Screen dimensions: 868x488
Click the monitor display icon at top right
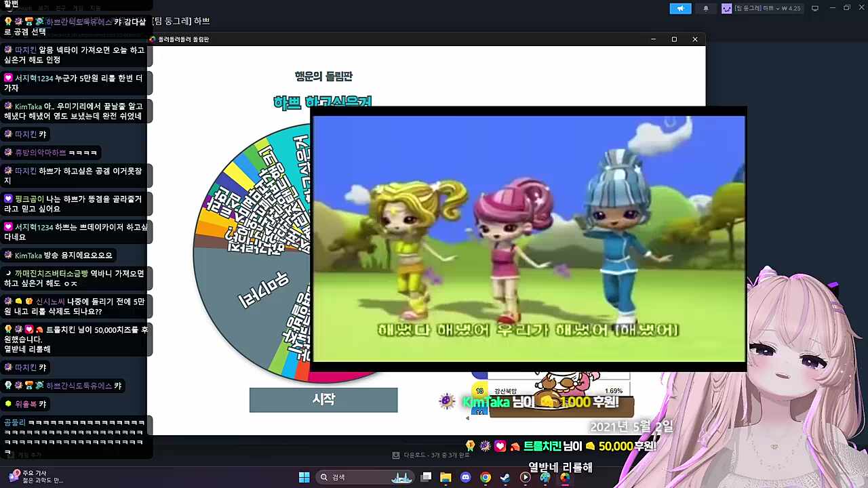point(815,8)
